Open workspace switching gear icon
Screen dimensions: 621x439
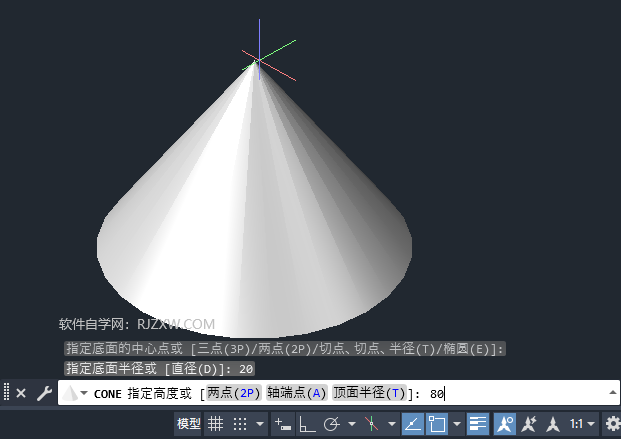point(612,424)
